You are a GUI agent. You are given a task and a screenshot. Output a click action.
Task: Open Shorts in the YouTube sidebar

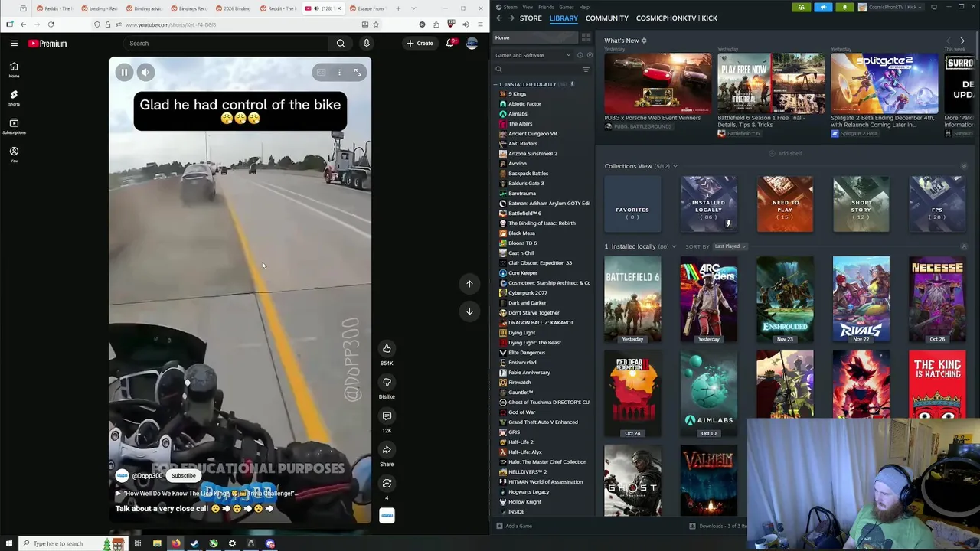click(x=14, y=98)
